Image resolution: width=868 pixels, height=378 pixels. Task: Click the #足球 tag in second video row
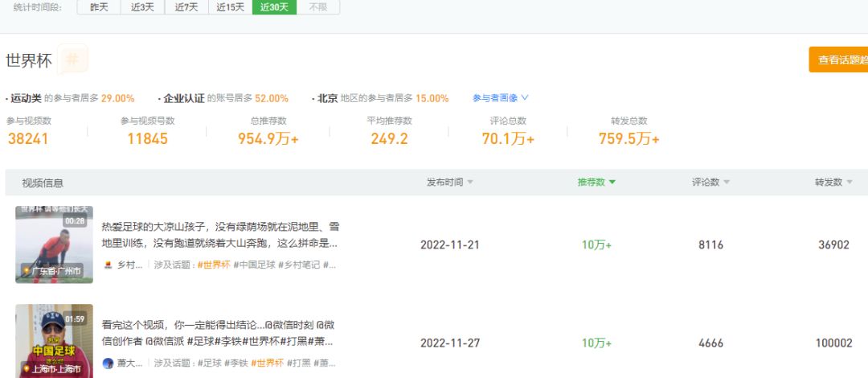[209, 364]
